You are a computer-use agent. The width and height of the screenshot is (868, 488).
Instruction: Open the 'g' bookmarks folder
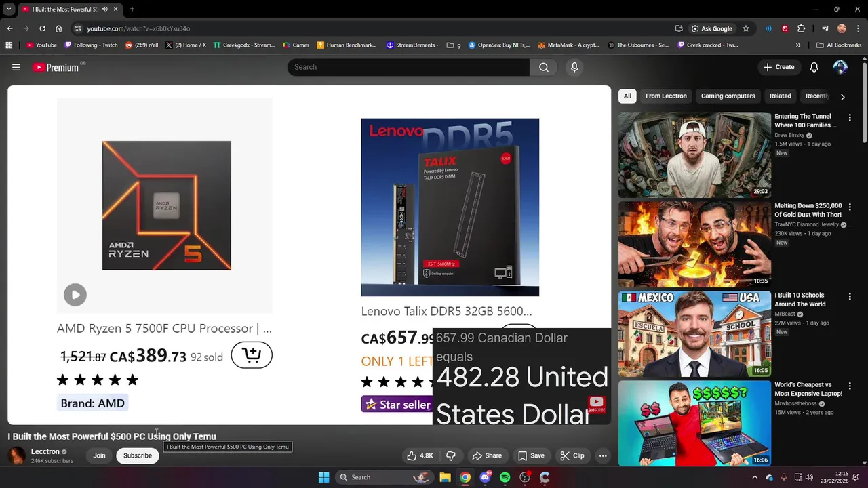pyautogui.click(x=454, y=45)
